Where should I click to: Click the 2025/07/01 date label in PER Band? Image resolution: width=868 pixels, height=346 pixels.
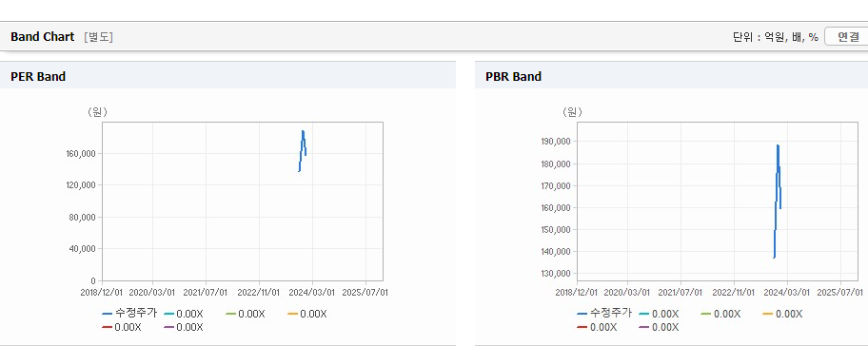365,292
